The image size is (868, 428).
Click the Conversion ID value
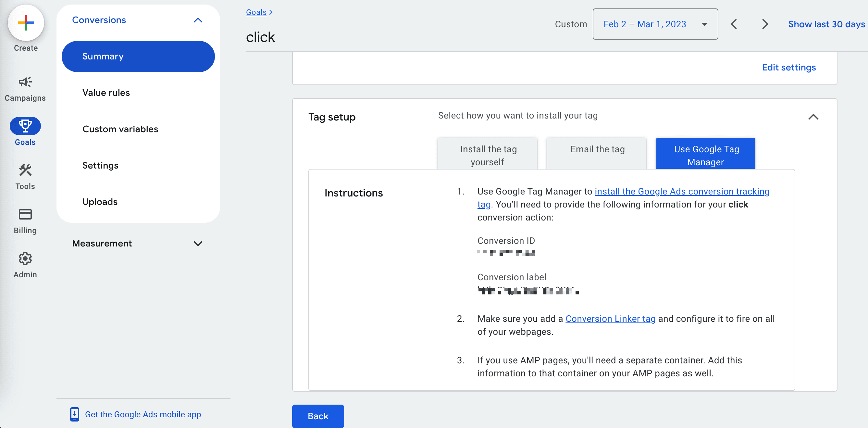tap(506, 253)
